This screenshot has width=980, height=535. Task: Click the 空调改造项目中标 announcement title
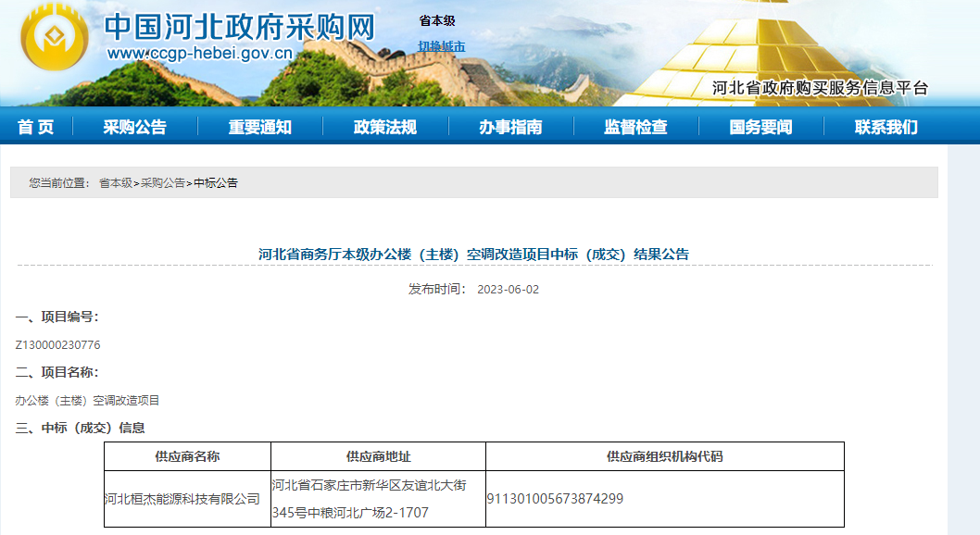coord(473,254)
